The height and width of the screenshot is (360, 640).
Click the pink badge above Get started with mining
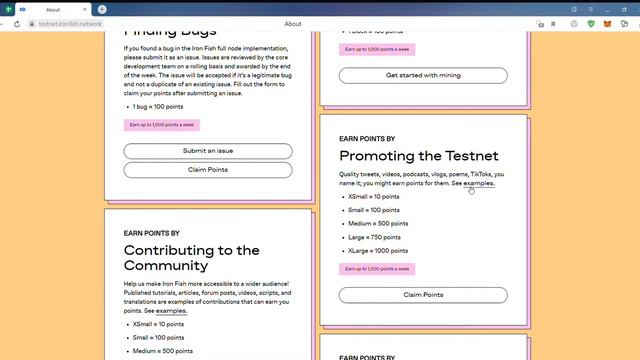point(377,49)
